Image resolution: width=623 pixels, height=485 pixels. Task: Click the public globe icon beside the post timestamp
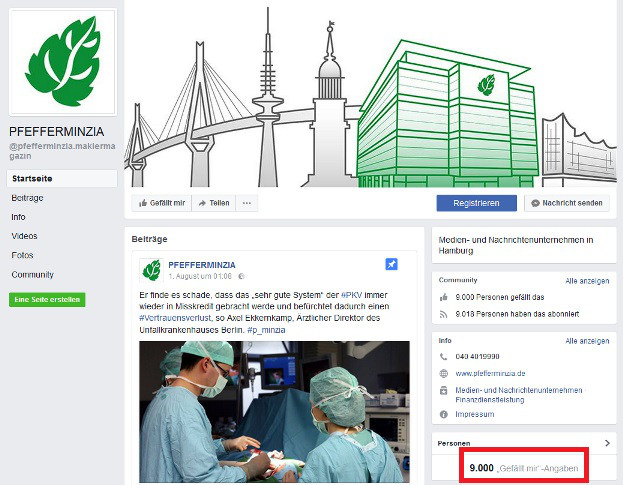coord(241,276)
